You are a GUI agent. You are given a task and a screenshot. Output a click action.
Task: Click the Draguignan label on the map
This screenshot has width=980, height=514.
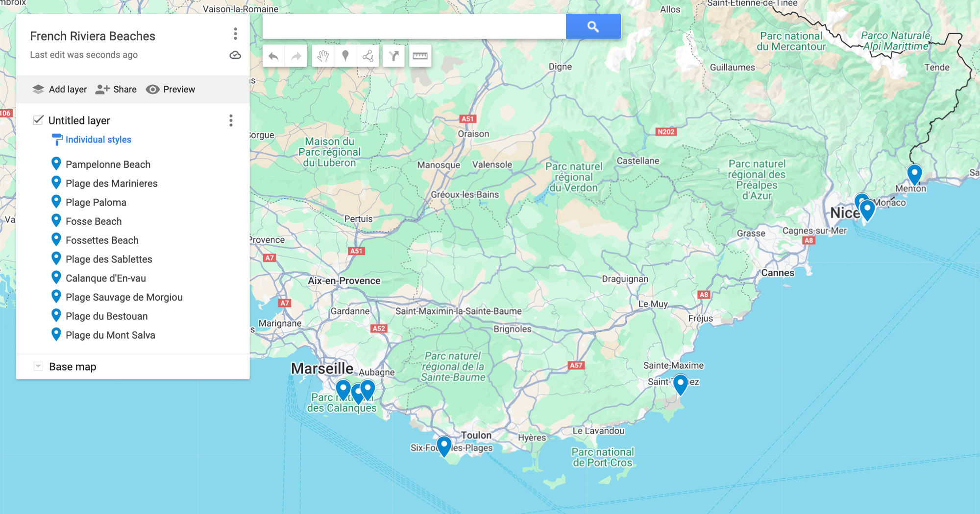[x=625, y=279]
